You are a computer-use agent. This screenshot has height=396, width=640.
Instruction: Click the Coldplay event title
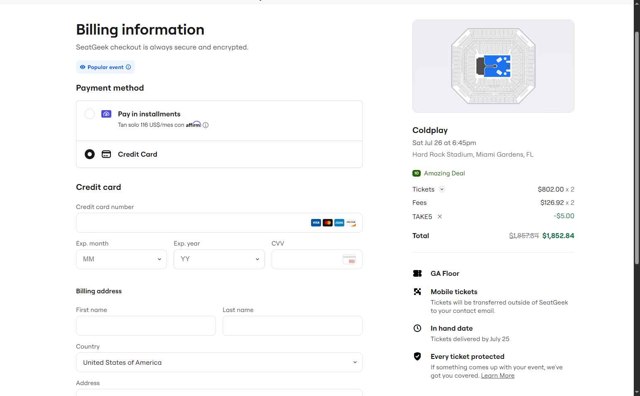[430, 130]
